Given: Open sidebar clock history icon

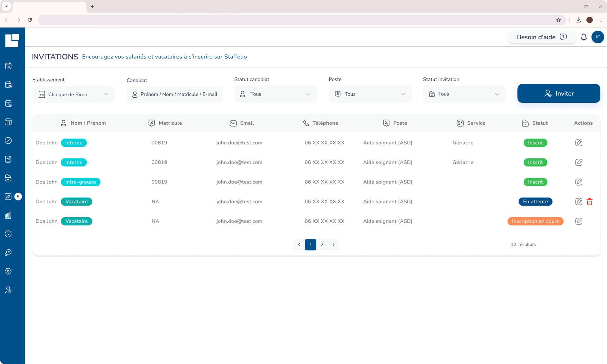Looking at the screenshot, I should (8, 234).
